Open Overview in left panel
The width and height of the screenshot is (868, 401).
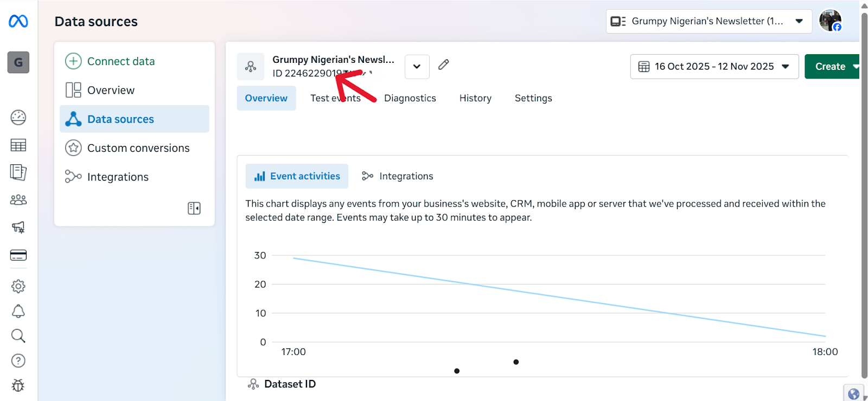(135, 90)
